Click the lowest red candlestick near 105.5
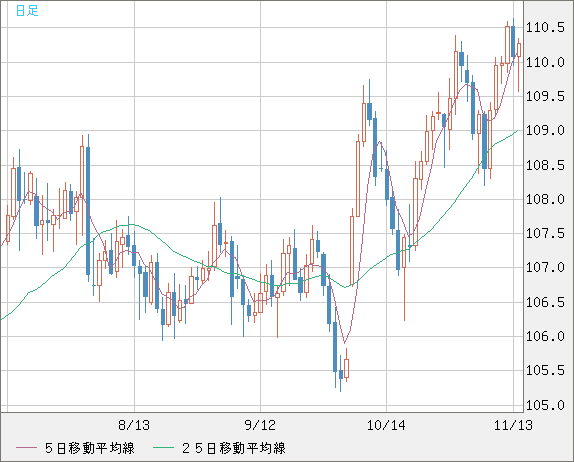The image size is (574, 462). point(346,368)
